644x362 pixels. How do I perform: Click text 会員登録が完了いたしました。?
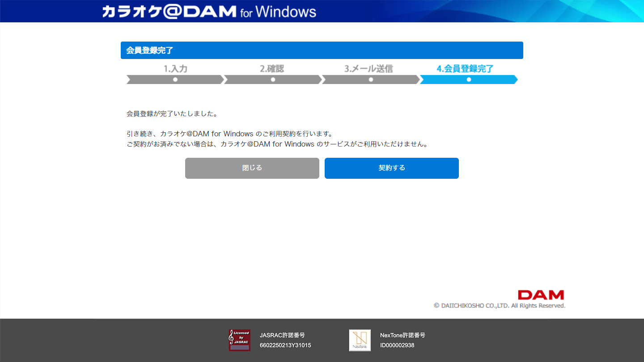(x=172, y=114)
